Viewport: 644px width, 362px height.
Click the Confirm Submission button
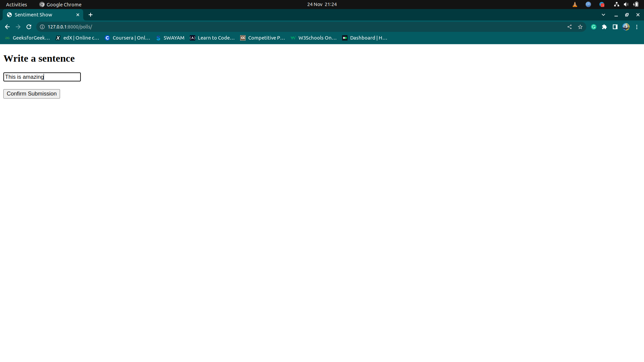[31, 94]
